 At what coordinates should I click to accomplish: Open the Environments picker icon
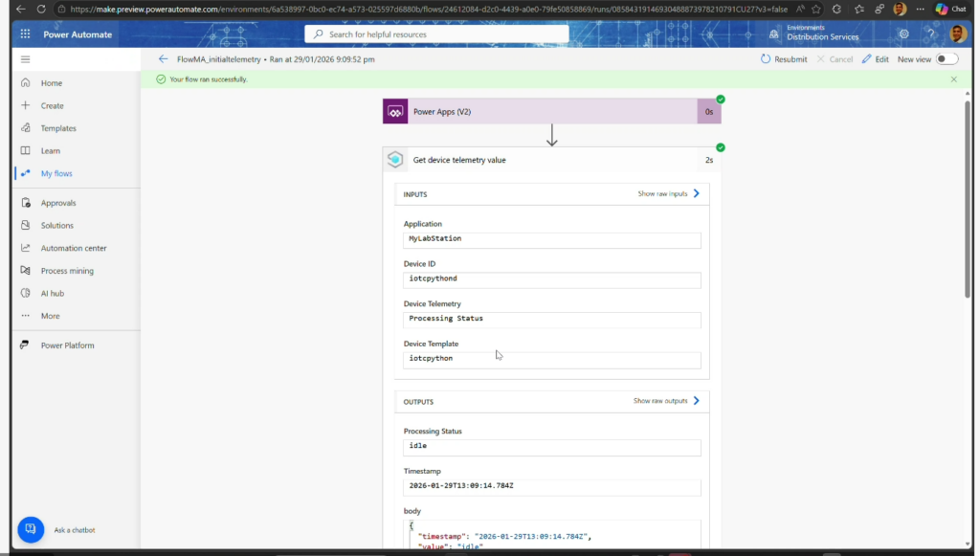click(x=773, y=34)
